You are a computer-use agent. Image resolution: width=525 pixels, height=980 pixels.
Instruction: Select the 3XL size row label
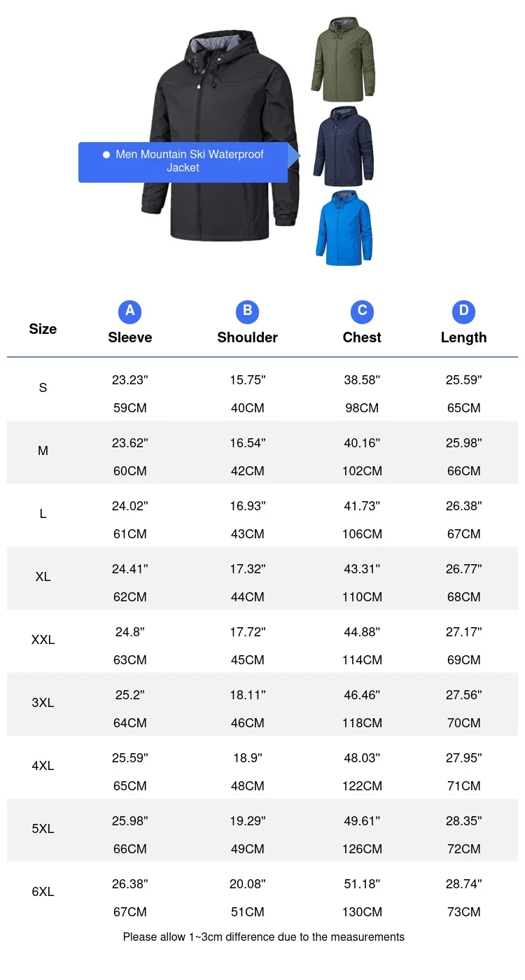click(x=43, y=703)
